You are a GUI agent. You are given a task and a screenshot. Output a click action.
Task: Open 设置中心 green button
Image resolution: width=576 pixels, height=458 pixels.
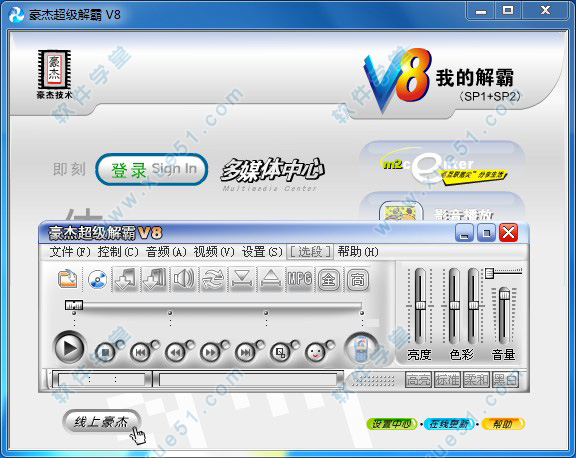click(x=392, y=424)
